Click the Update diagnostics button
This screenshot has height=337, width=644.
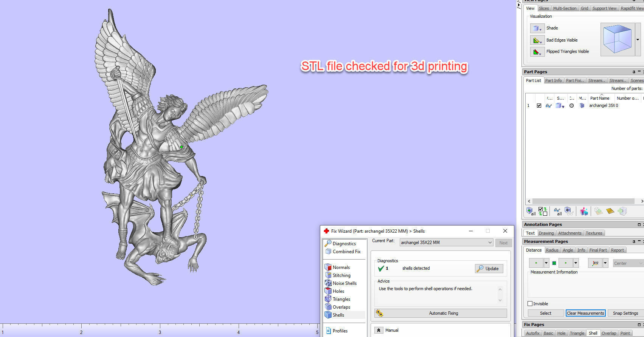[x=489, y=269]
